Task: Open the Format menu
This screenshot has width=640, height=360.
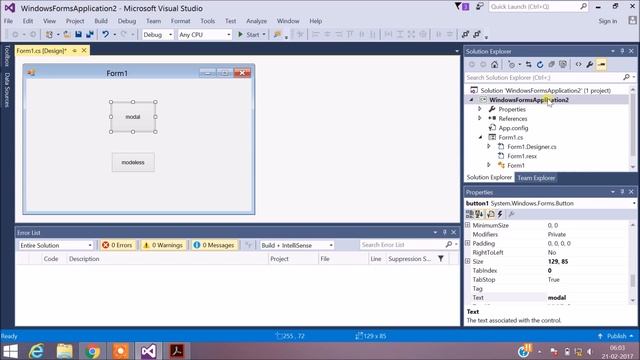Action: click(x=180, y=21)
